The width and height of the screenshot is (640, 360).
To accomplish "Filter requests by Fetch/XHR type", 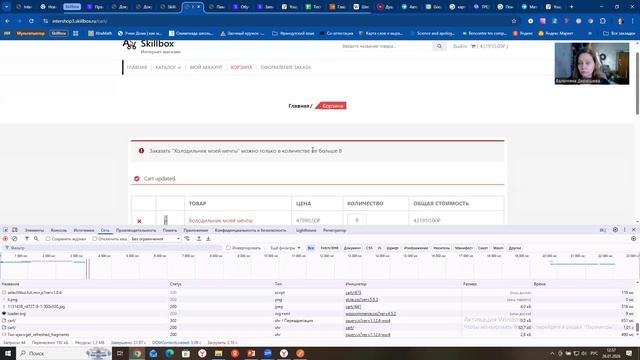I will (329, 248).
